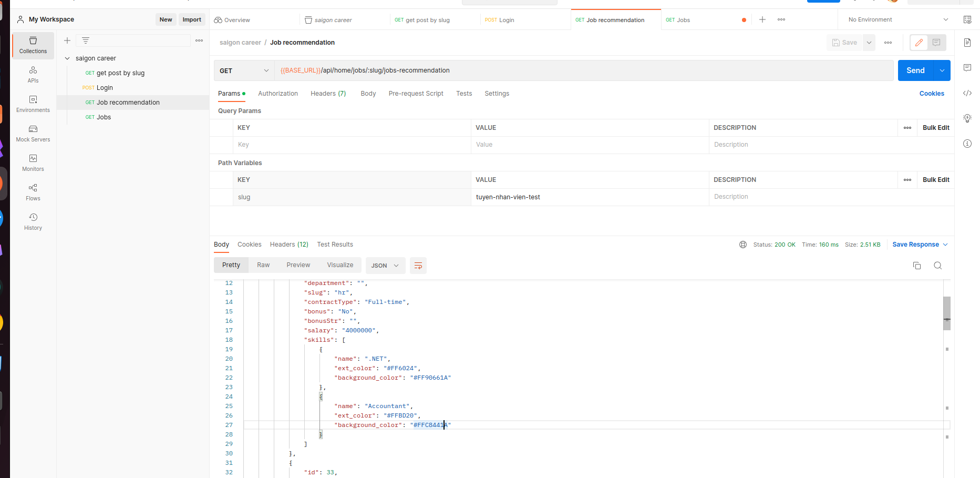Viewport: 980px width, 478px height.
Task: Toggle the wrap lines icon in response toolbar
Action: pos(418,266)
